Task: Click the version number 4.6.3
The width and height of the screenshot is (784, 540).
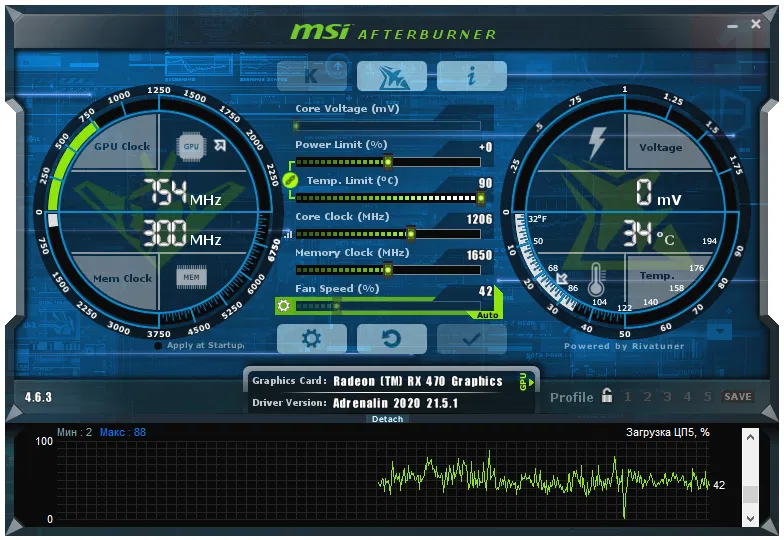Action: (38, 397)
